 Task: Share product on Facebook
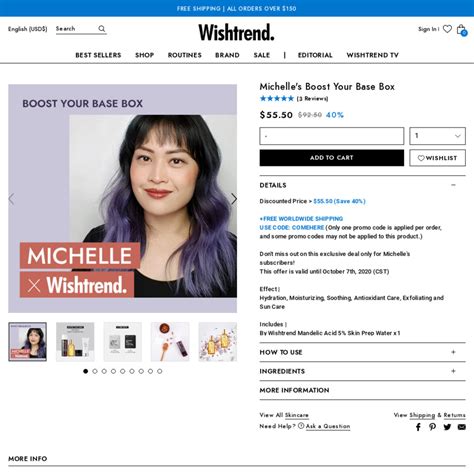tap(418, 427)
